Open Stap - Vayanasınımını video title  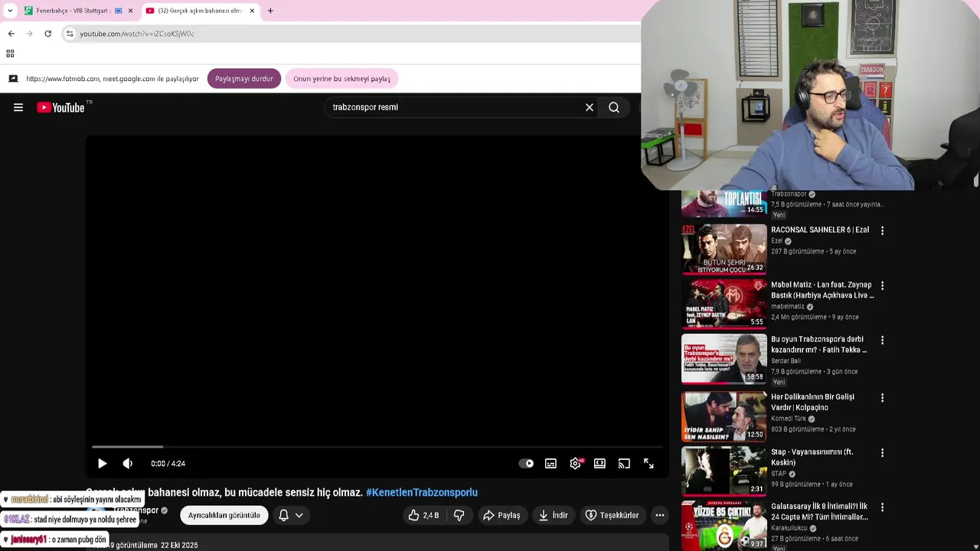[812, 457]
